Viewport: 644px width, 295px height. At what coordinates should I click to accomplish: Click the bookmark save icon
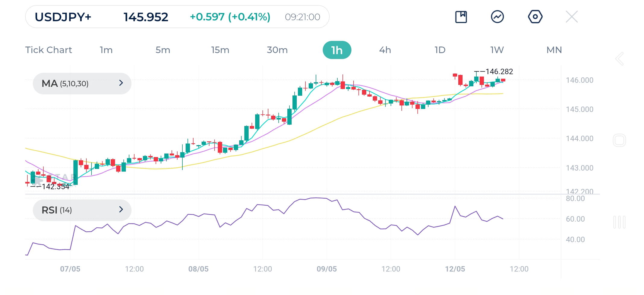point(461,17)
